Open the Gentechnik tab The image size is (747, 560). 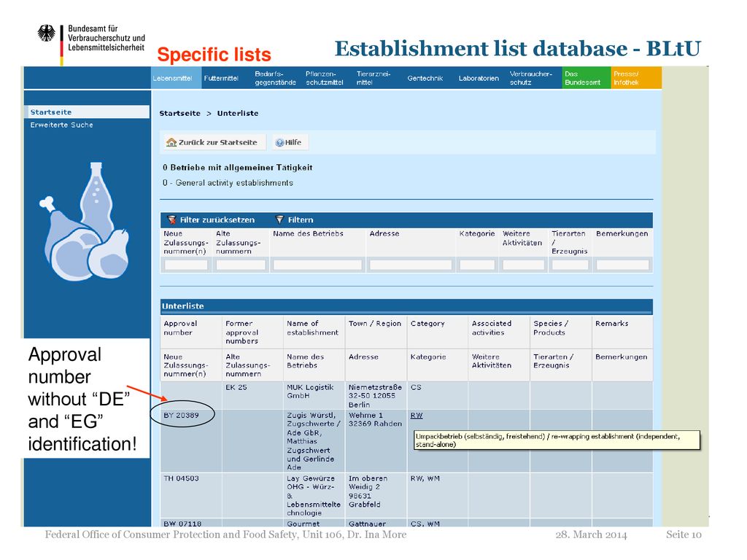point(425,78)
